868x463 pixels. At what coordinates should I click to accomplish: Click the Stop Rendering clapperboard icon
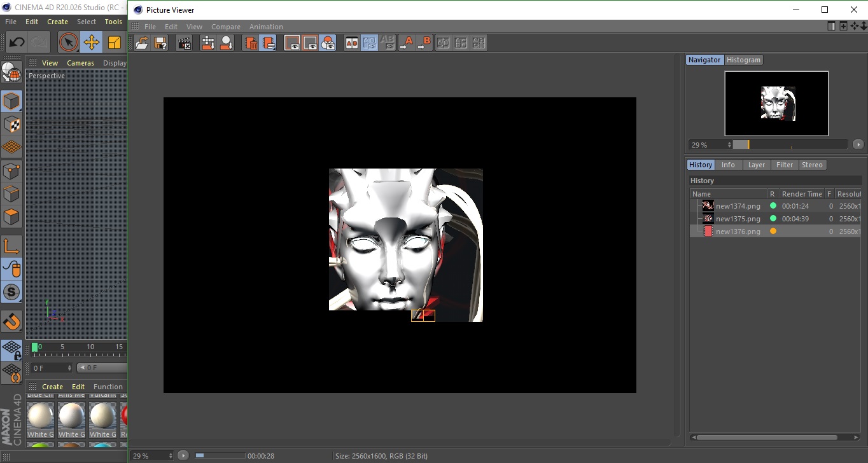coord(185,43)
